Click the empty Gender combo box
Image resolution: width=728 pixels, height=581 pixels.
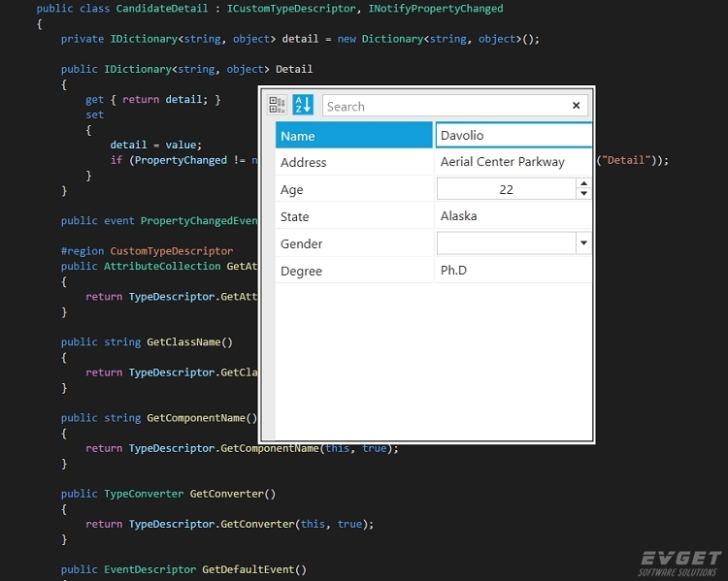point(506,243)
